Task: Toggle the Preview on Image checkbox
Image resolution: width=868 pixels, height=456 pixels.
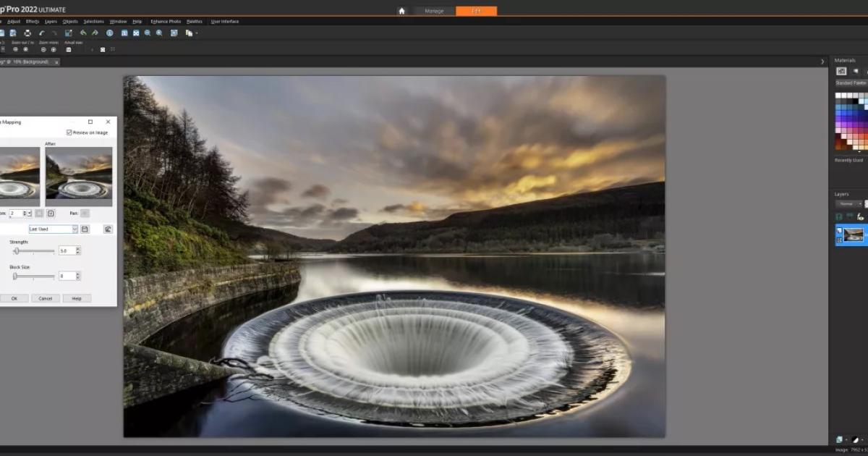Action: click(x=69, y=132)
